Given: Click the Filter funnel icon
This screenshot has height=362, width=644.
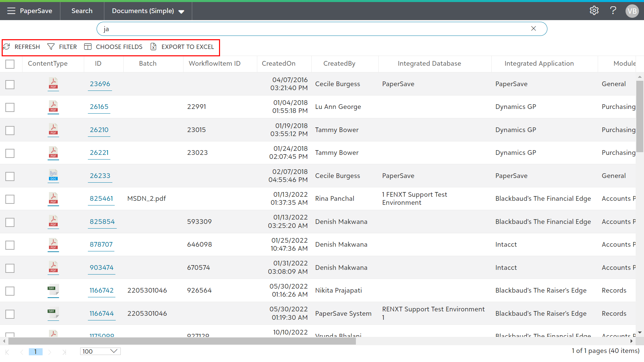Looking at the screenshot, I should [x=51, y=47].
